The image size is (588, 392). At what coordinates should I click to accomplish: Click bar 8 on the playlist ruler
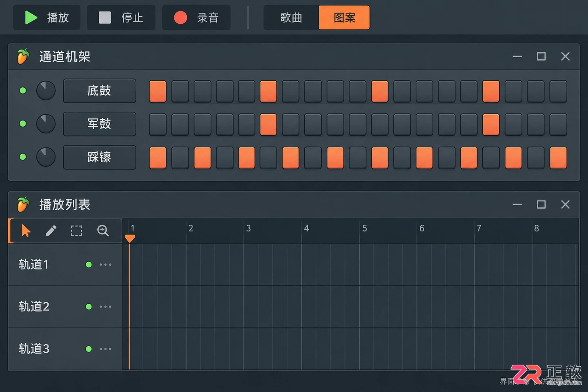click(x=537, y=228)
